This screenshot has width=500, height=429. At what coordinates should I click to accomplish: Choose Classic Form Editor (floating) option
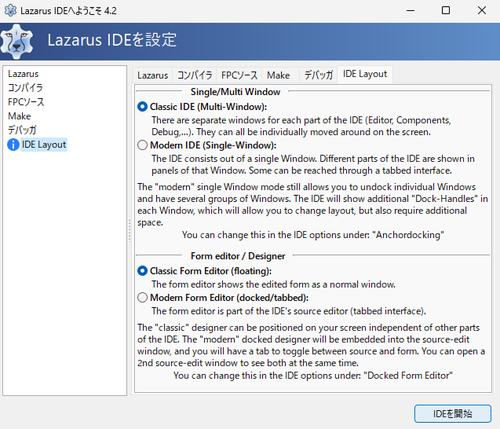click(142, 271)
